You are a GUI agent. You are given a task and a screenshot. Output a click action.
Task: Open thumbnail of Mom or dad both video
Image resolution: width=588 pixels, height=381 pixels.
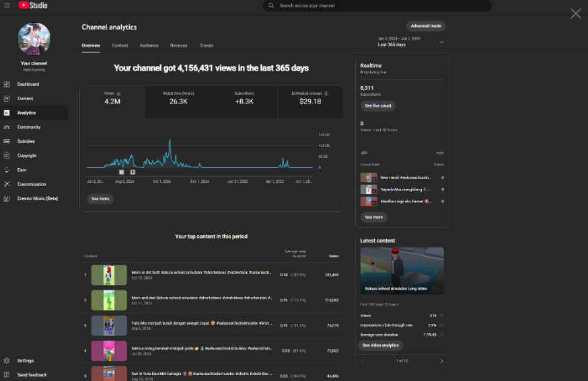point(109,275)
